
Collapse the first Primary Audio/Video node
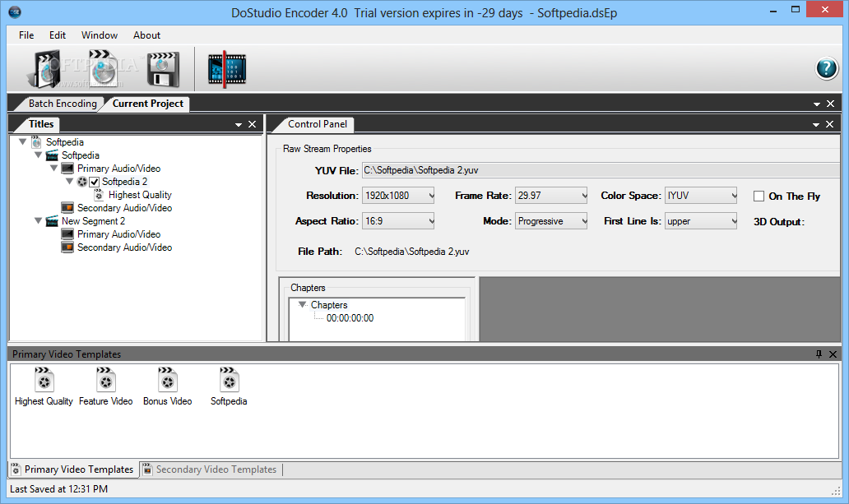[53, 169]
